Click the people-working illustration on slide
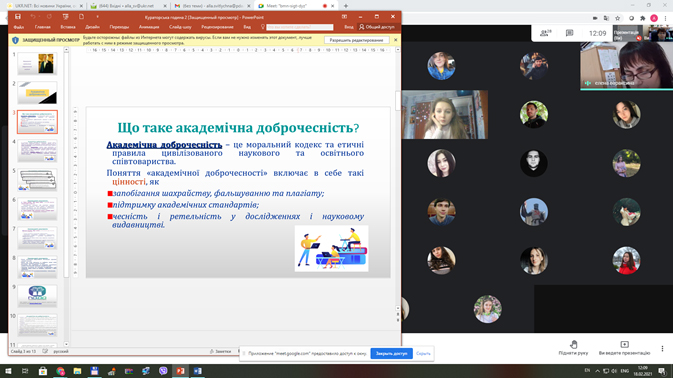The height and width of the screenshot is (378, 673). click(331, 248)
